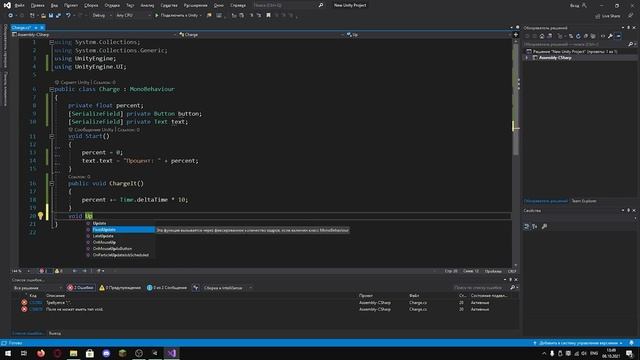Open the Анализ menu
This screenshot has width=640, height=360.
click(x=147, y=5)
